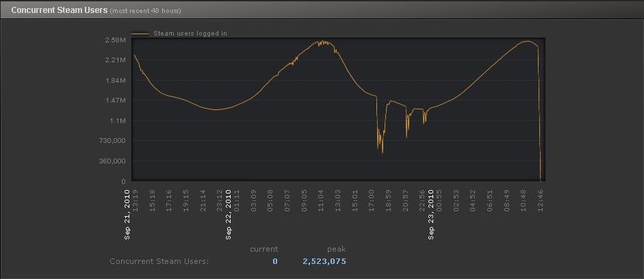The width and height of the screenshot is (644, 279).
Task: Click the 'Steam users logged in' legend label
Action: click(x=190, y=34)
